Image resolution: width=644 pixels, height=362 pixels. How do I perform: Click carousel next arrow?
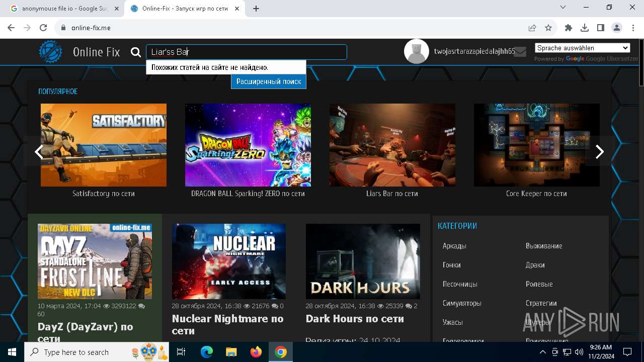(599, 152)
